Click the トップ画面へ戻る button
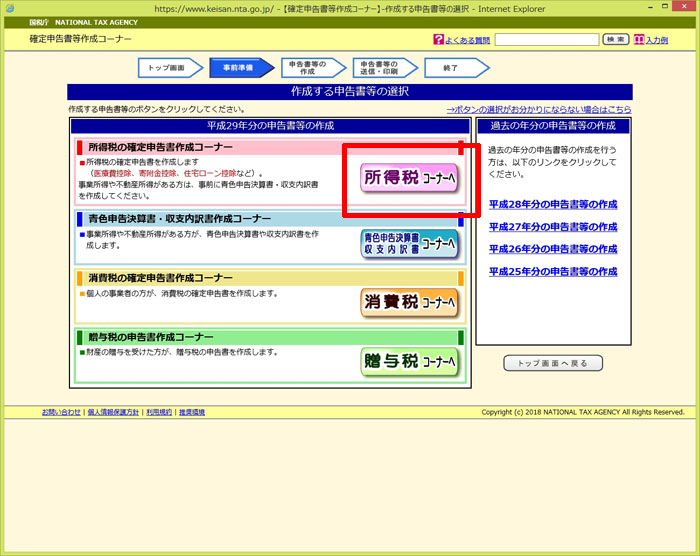The width and height of the screenshot is (700, 556). pos(553,363)
